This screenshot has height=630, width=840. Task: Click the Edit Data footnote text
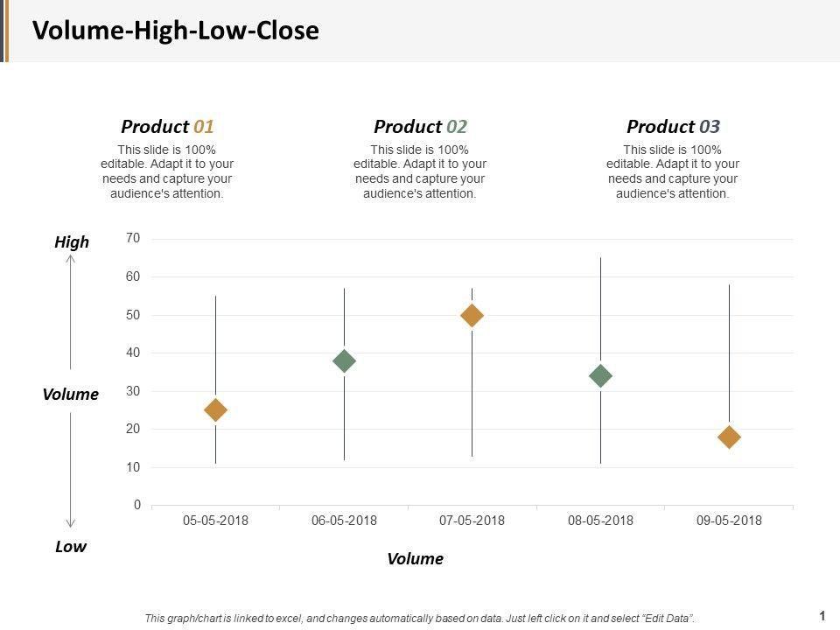pyautogui.click(x=420, y=618)
